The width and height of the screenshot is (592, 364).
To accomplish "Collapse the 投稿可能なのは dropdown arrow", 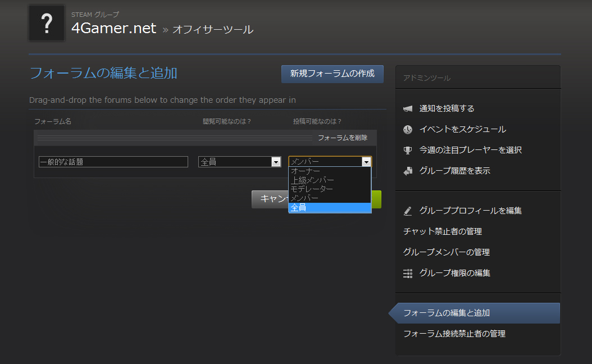I will pyautogui.click(x=366, y=162).
